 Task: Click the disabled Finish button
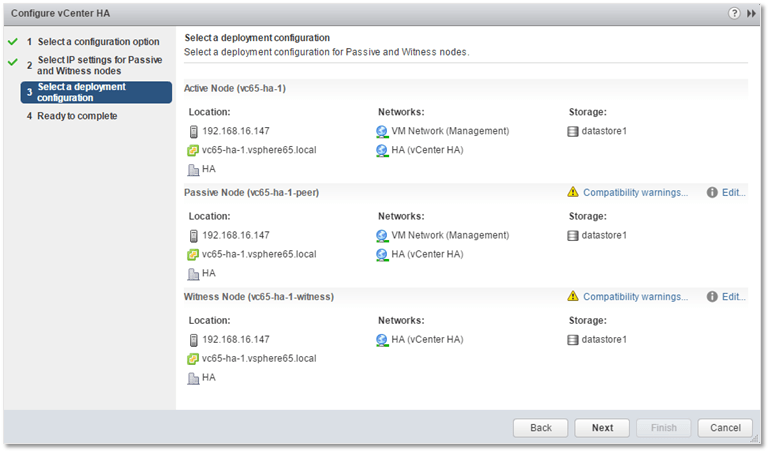pos(663,428)
